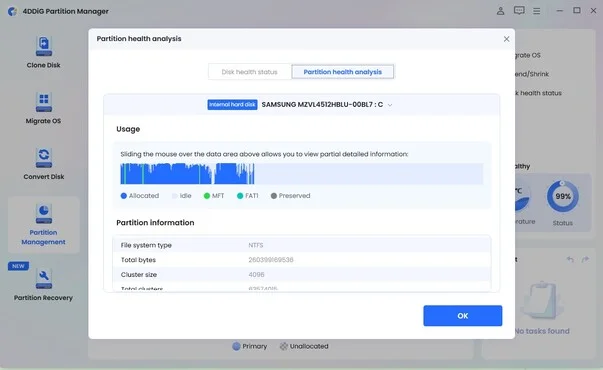603x370 pixels.
Task: Click the Usage section heading
Action: 128,129
